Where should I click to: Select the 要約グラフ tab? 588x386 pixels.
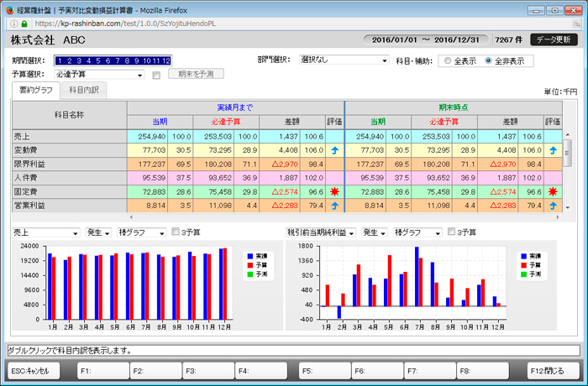[36, 90]
